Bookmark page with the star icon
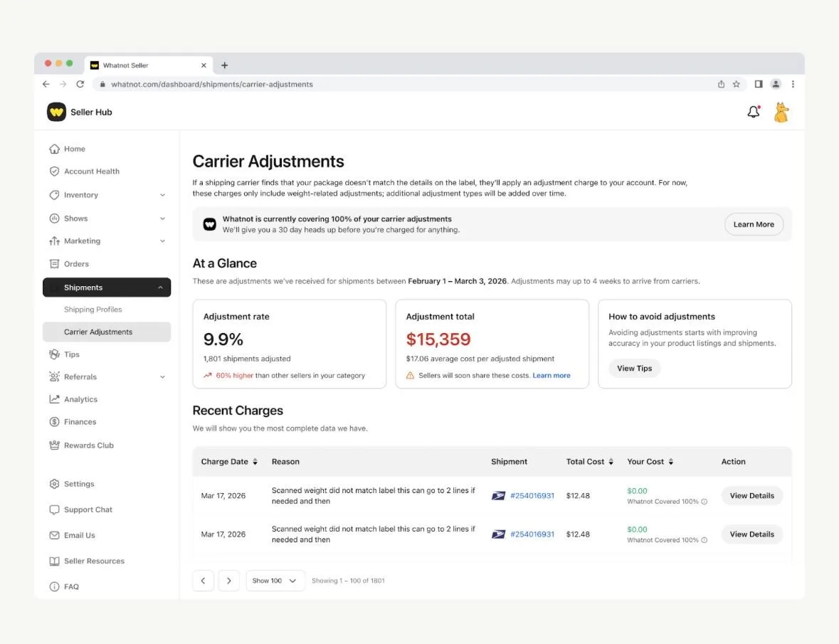 [x=737, y=84]
